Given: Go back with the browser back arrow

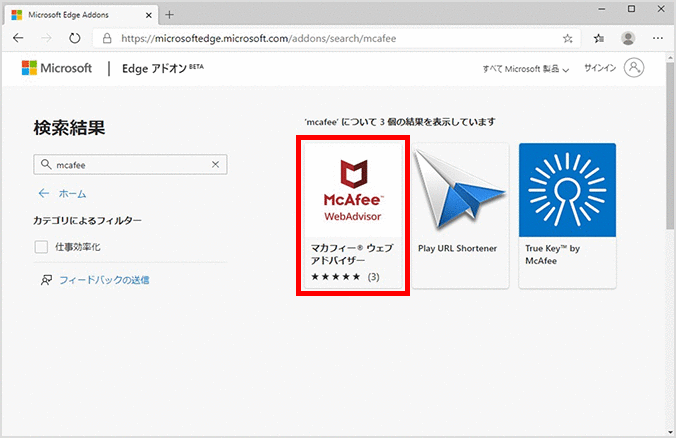Looking at the screenshot, I should point(18,38).
